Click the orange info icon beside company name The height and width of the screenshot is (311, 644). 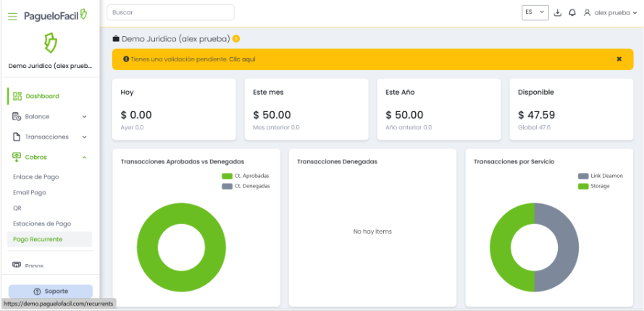(x=236, y=38)
